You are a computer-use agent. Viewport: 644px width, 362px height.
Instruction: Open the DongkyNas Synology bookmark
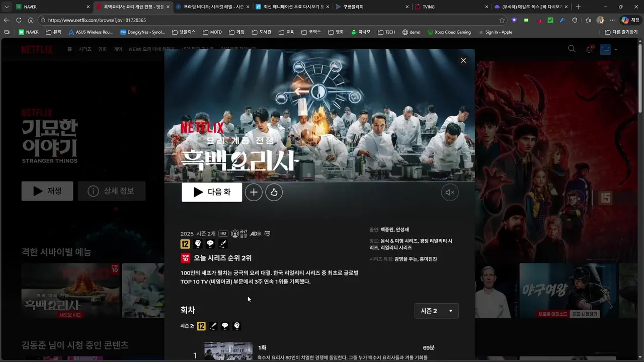tap(142, 32)
